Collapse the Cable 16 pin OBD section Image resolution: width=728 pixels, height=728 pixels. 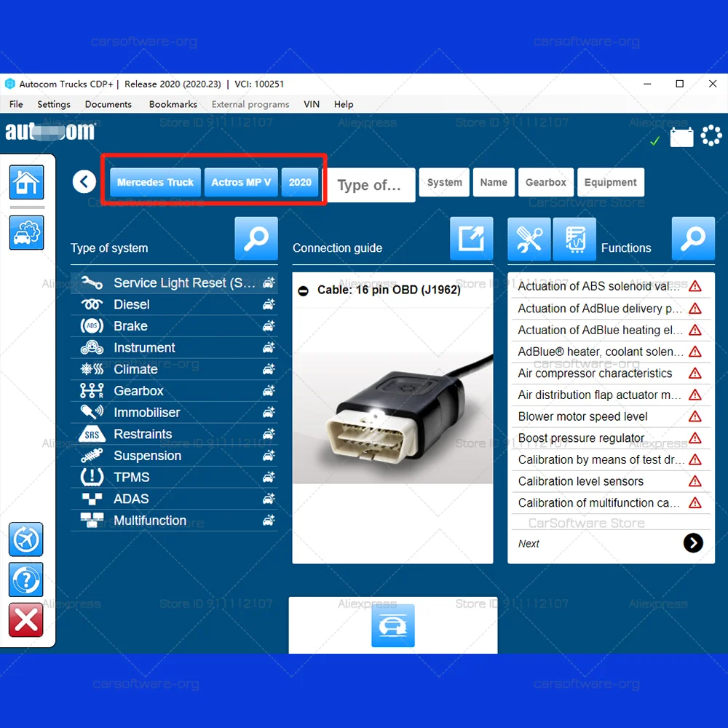click(303, 290)
